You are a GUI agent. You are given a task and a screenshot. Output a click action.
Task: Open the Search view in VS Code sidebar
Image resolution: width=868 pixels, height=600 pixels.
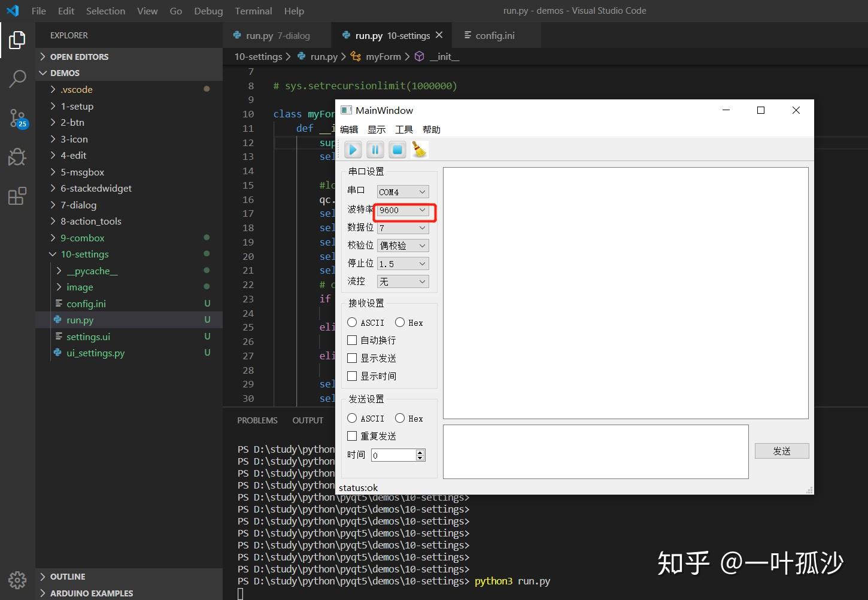click(17, 78)
